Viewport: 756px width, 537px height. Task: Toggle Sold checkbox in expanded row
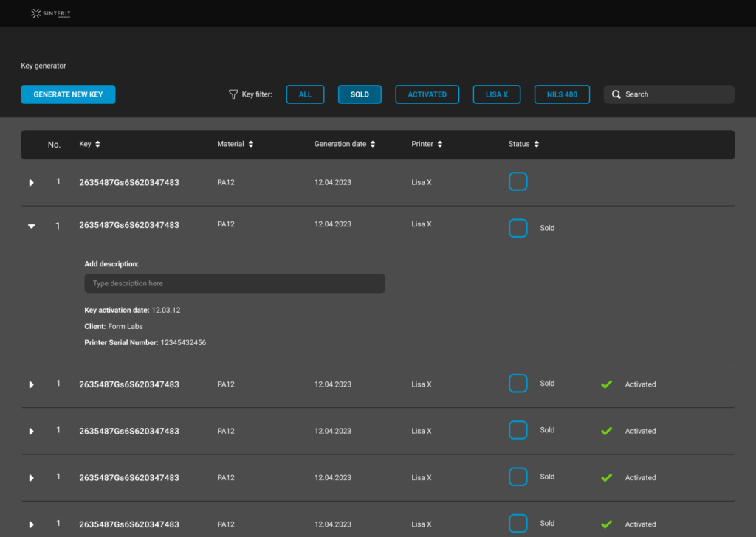518,228
